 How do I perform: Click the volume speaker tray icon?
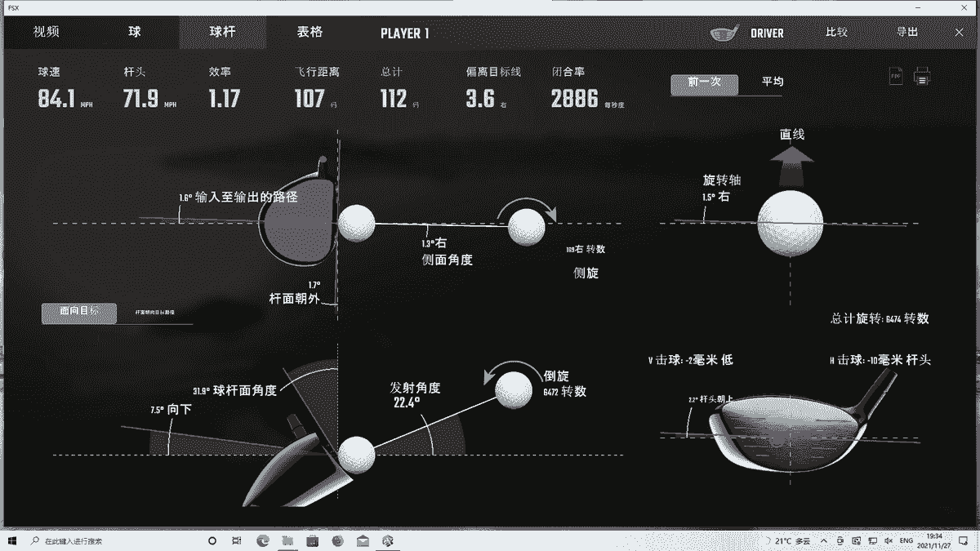click(x=889, y=540)
